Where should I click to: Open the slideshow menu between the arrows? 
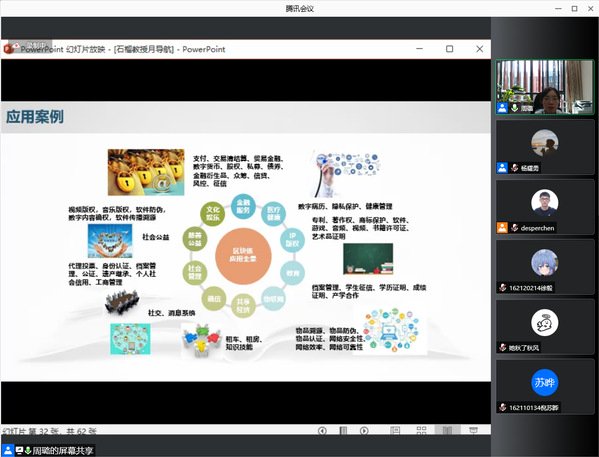pos(343,431)
